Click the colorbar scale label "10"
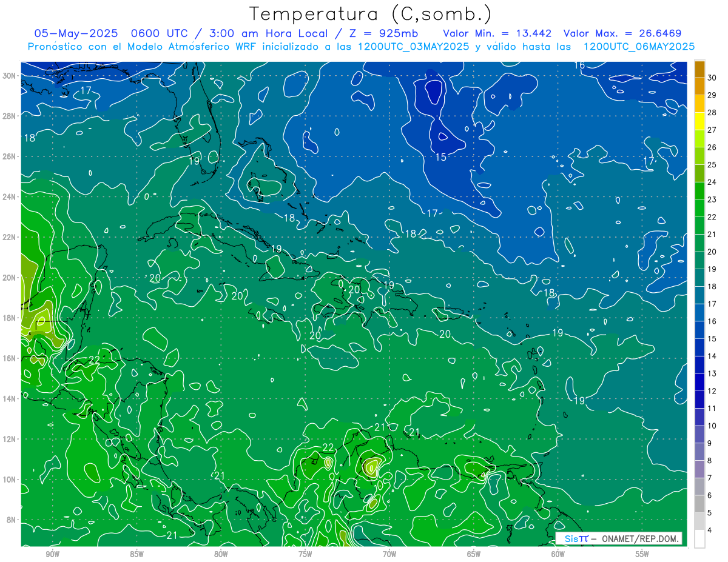Image resolution: width=728 pixels, height=562 pixels. coord(712,426)
